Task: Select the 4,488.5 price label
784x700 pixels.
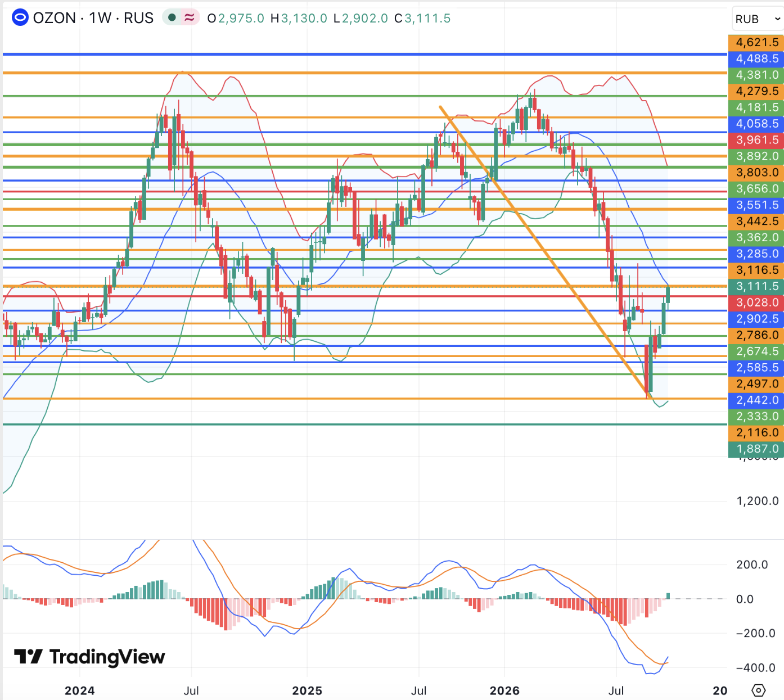Action: 756,58
